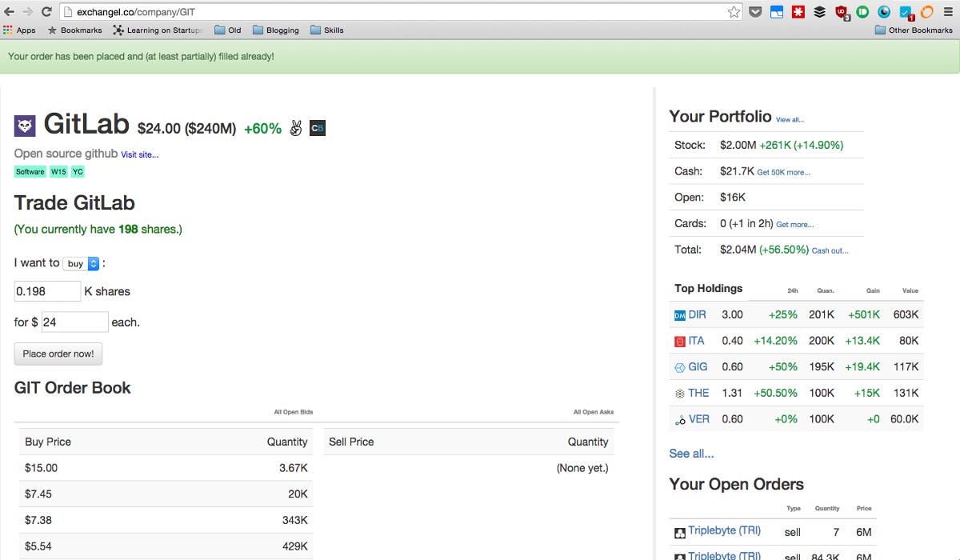Click the blue card extension icon
Image resolution: width=960 pixels, height=560 pixels.
coord(777,12)
